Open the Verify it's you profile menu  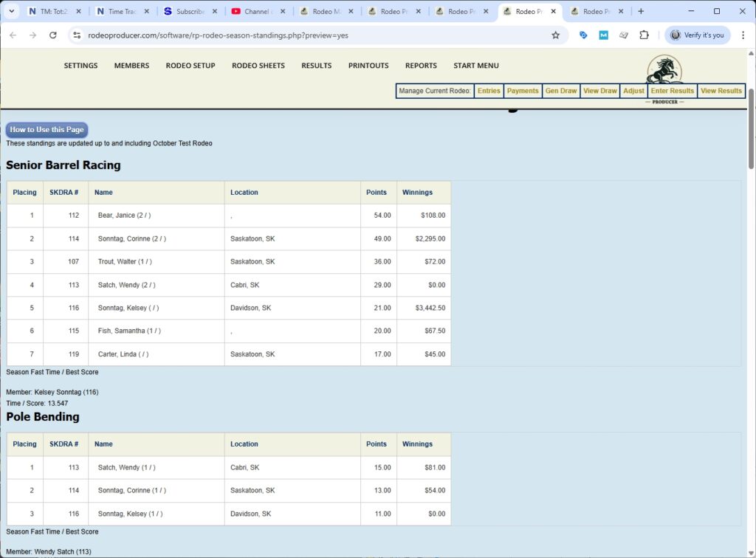coord(697,35)
